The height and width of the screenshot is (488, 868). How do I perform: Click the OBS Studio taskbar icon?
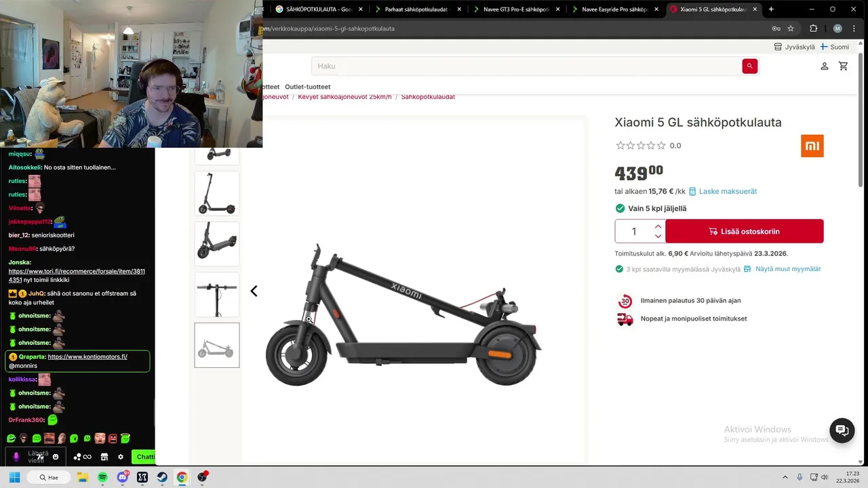coord(202,477)
